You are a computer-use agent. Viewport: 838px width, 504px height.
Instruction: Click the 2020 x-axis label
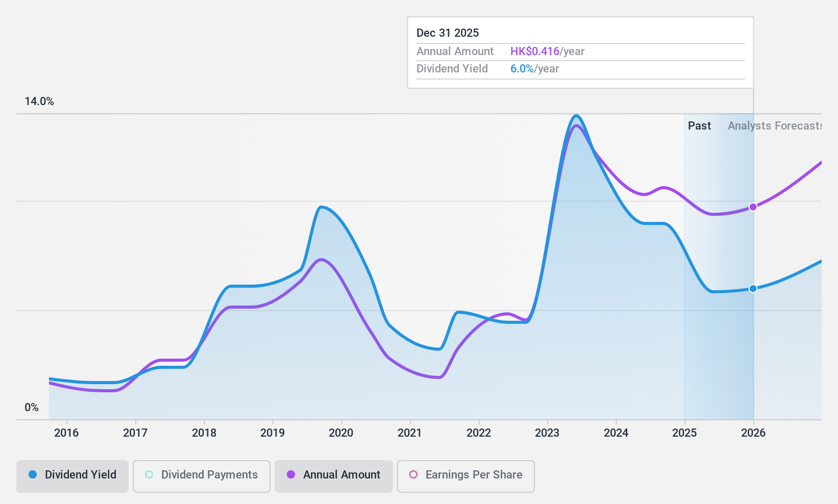point(341,433)
